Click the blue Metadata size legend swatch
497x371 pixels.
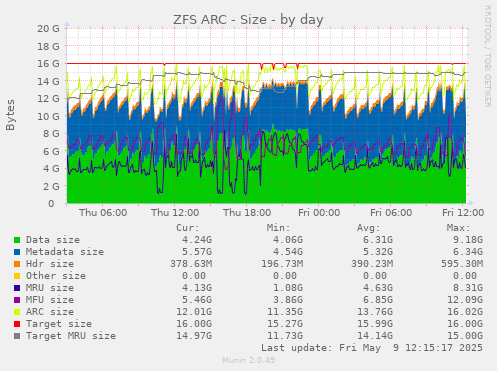pos(17,252)
